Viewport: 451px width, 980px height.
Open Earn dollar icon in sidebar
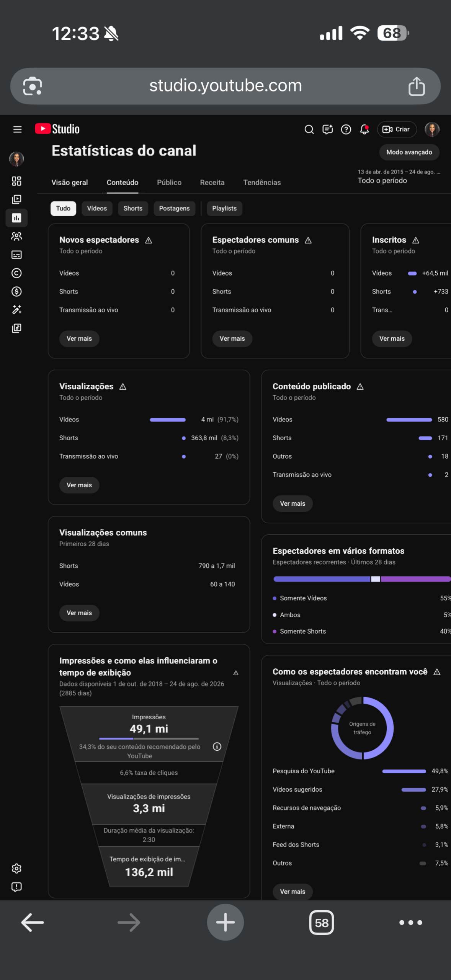(16, 291)
